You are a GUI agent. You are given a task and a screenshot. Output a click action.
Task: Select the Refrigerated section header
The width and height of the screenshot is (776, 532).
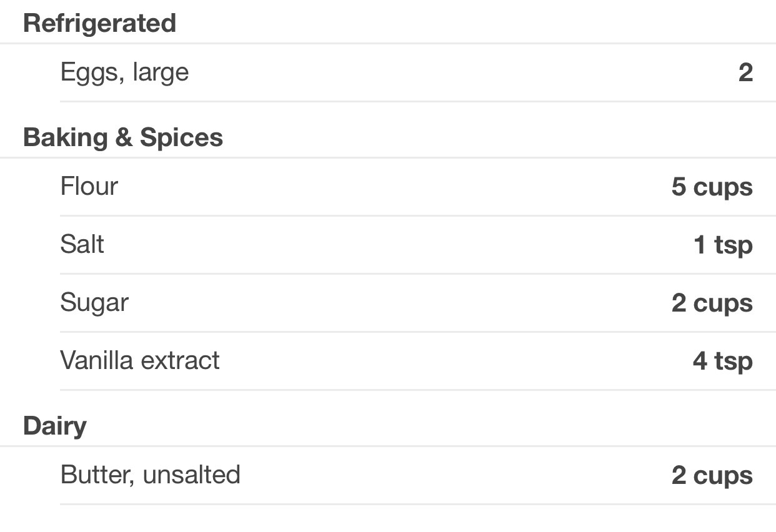point(99,23)
